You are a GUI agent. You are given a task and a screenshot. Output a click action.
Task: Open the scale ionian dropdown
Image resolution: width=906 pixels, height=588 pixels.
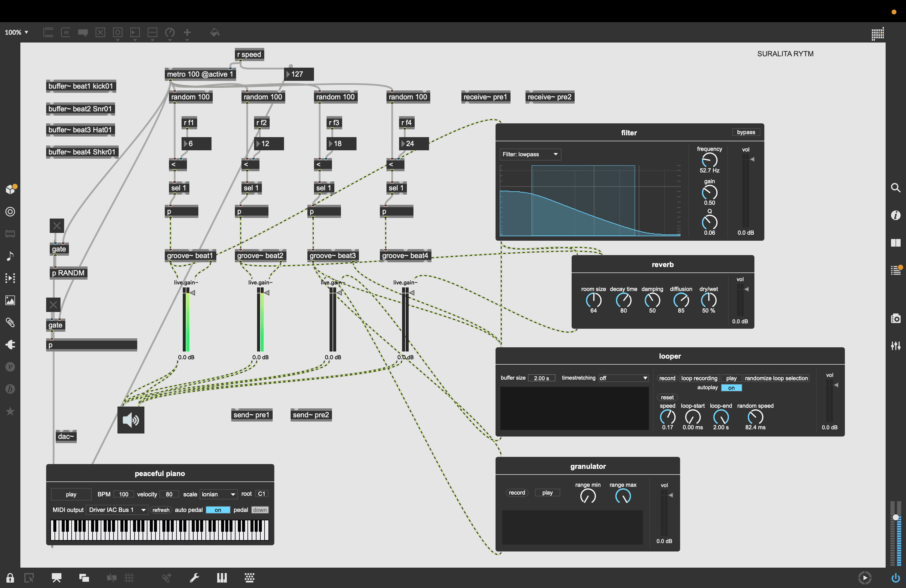point(218,494)
